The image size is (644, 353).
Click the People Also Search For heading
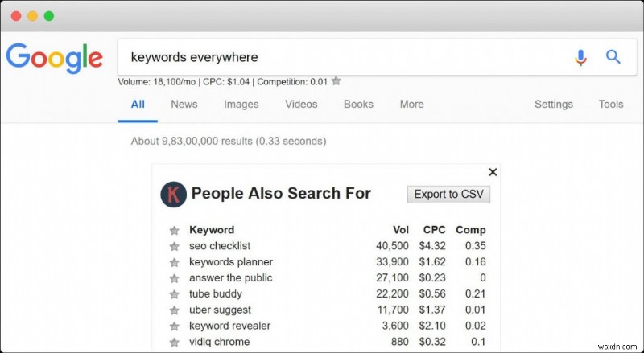click(281, 193)
